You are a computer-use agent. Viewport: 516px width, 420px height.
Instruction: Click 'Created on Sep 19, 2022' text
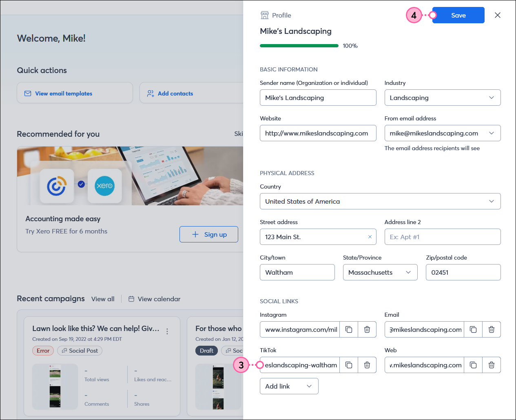[77, 339]
